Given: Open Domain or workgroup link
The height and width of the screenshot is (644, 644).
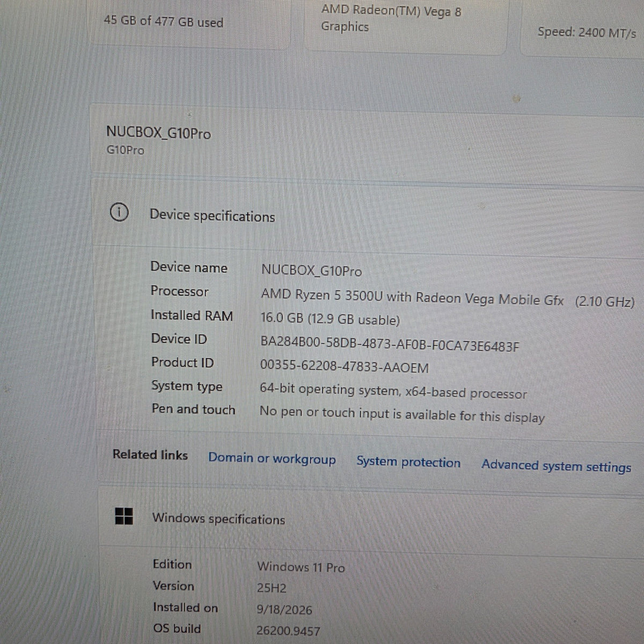Looking at the screenshot, I should click(x=272, y=459).
